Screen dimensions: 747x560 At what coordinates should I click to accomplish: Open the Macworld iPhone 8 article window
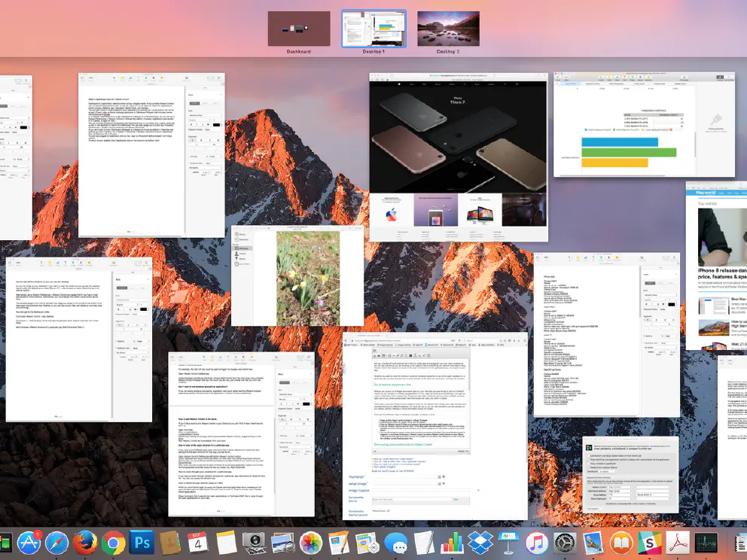[x=717, y=266]
